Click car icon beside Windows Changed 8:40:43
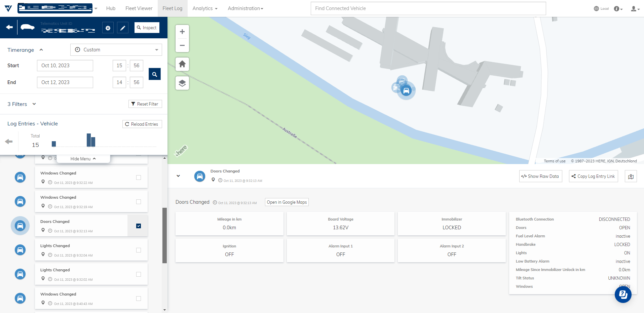 coord(20,298)
